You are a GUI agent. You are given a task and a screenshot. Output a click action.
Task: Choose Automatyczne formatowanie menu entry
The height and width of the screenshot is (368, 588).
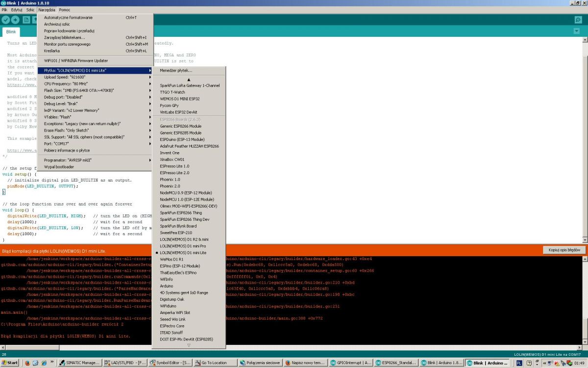96,18
